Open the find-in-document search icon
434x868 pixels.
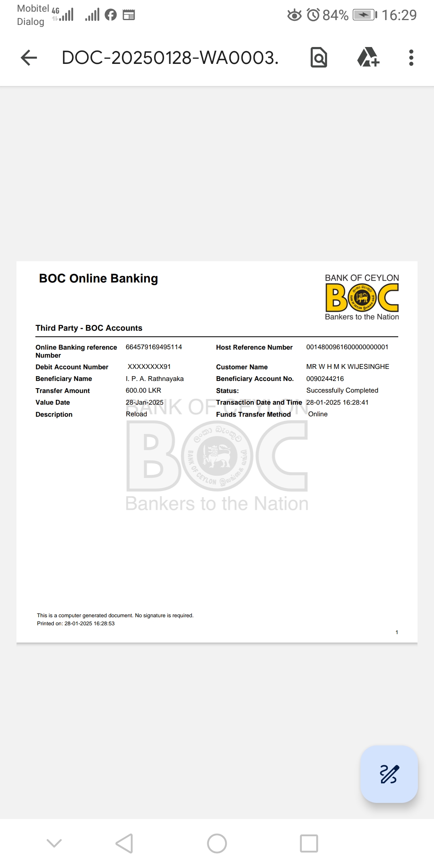coord(319,57)
